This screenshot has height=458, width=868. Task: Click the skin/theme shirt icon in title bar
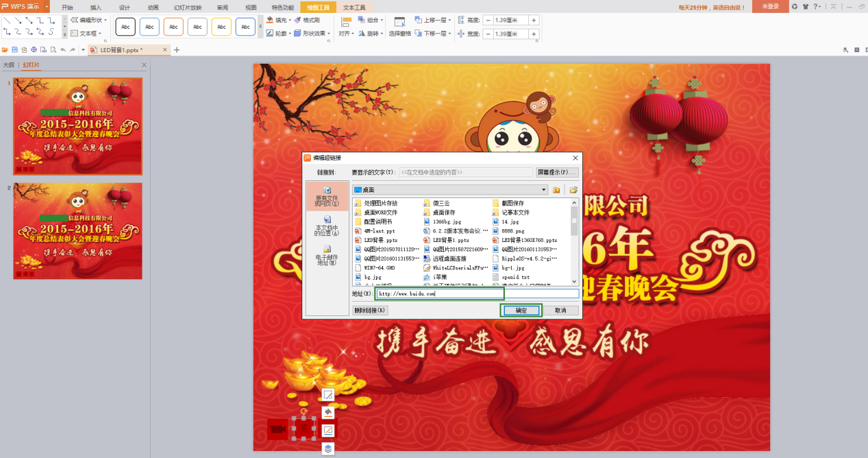pyautogui.click(x=805, y=6)
